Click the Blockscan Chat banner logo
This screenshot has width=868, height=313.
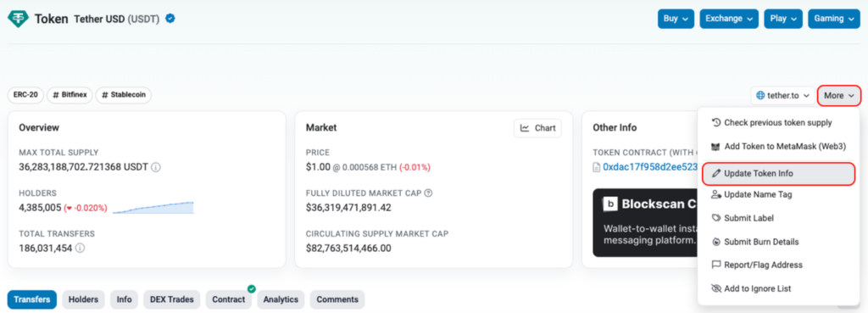point(609,204)
